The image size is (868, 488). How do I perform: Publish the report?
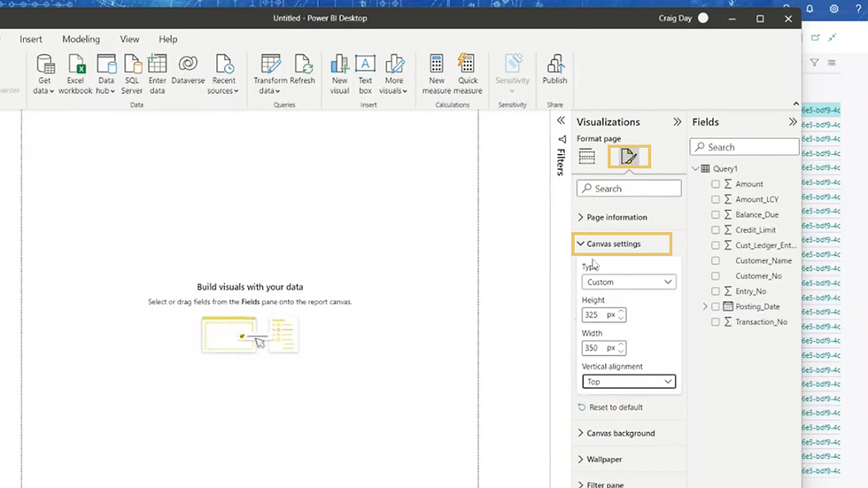click(x=554, y=70)
